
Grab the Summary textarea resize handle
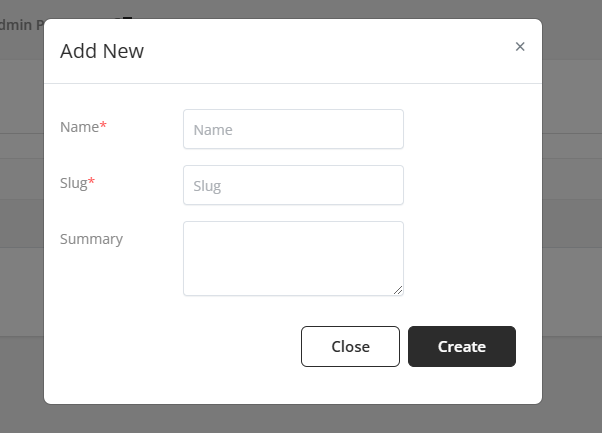[398, 290]
